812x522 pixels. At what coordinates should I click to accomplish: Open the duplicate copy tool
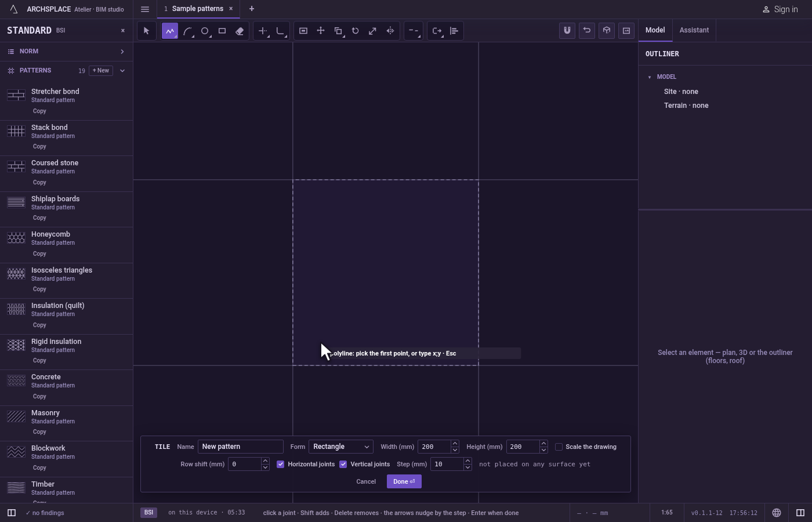[338, 31]
